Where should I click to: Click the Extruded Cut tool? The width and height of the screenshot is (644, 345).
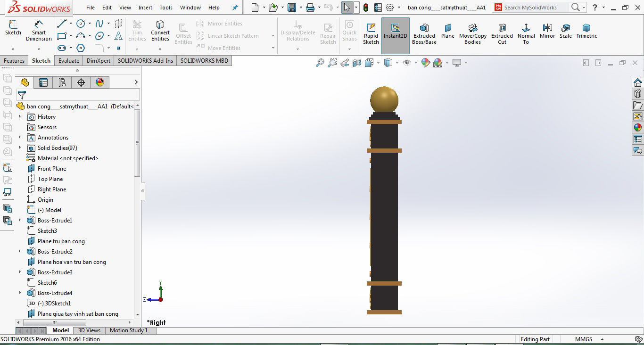502,34
